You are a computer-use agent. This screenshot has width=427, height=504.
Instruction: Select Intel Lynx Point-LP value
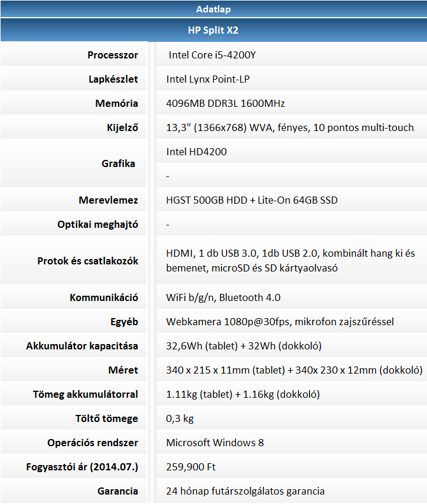[x=208, y=79]
